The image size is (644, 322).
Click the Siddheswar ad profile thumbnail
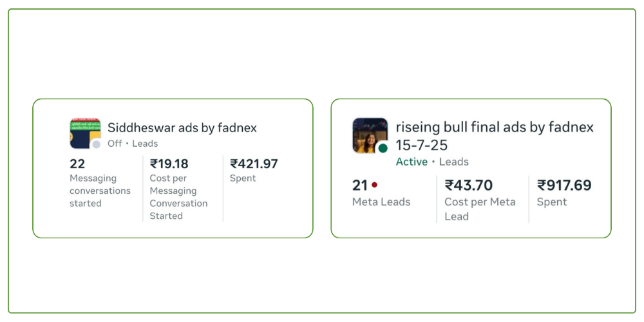pos(84,133)
